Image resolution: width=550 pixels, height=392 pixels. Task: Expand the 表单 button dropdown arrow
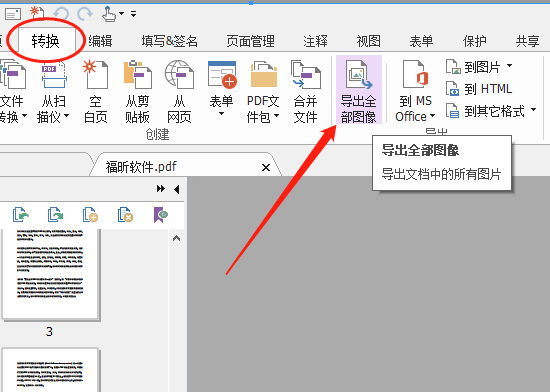[221, 114]
